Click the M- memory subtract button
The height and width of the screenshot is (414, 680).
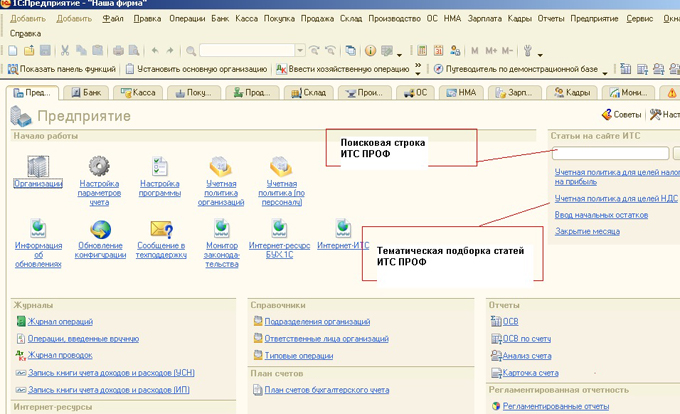tap(507, 51)
